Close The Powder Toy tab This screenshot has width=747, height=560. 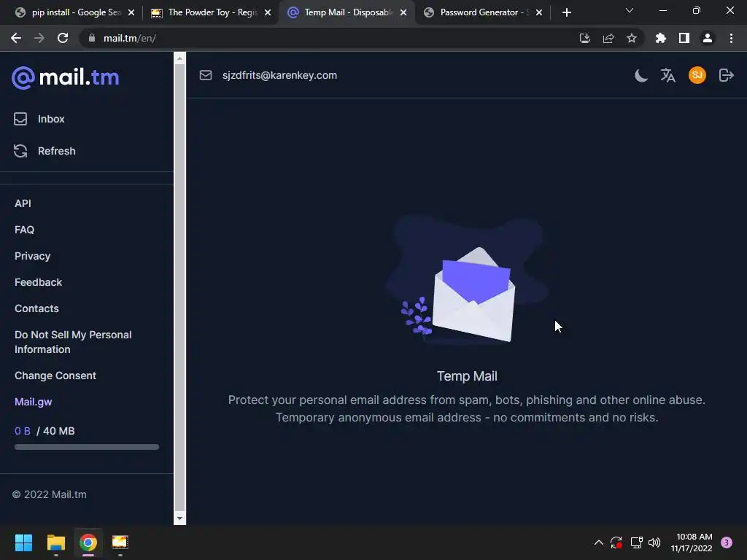(268, 13)
